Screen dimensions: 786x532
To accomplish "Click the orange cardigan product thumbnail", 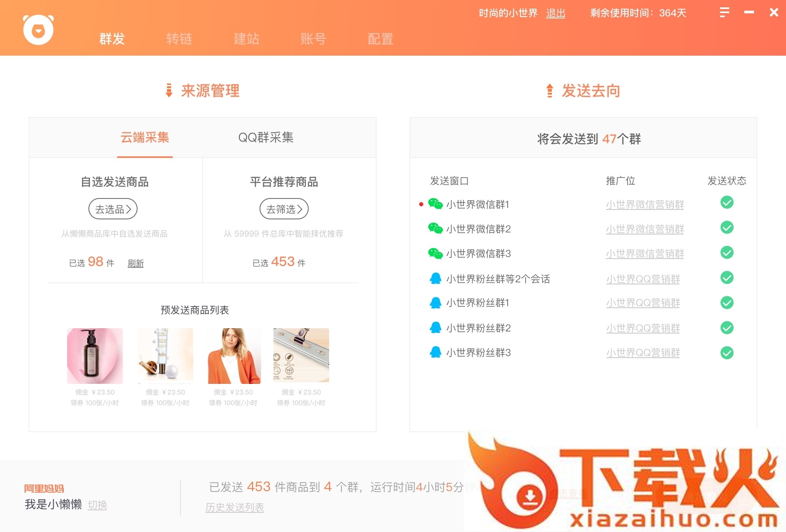I will pyautogui.click(x=233, y=356).
